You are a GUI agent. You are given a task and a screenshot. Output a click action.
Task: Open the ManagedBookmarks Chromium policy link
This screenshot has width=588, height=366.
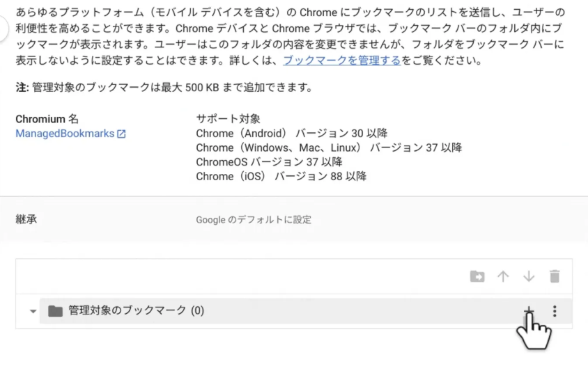64,133
